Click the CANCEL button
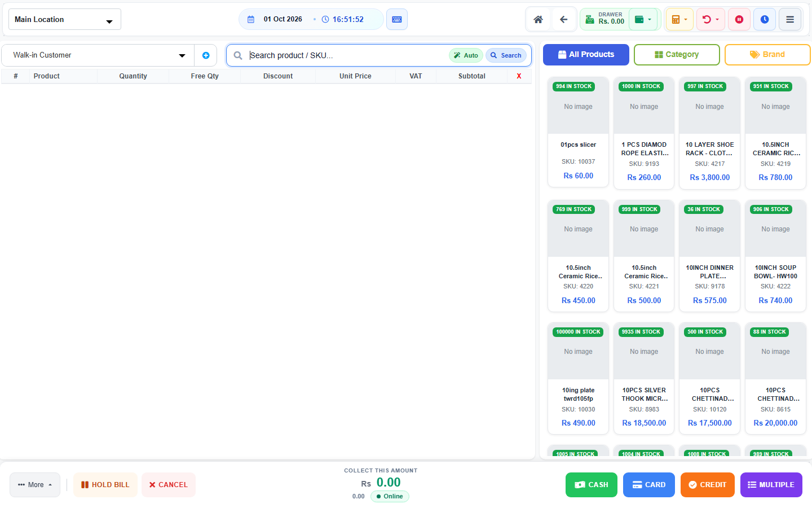 (169, 485)
